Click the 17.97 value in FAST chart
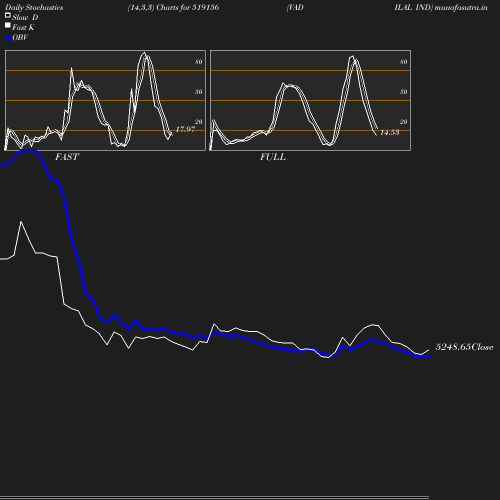 [x=185, y=129]
